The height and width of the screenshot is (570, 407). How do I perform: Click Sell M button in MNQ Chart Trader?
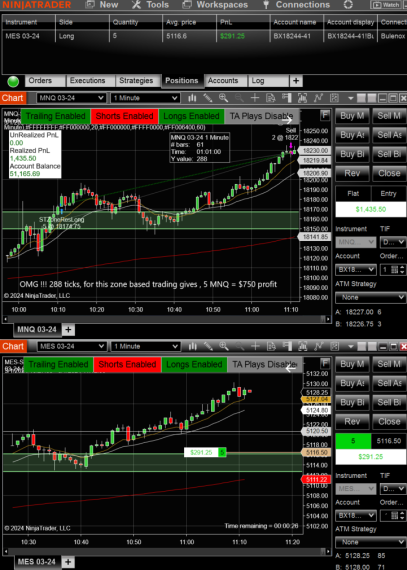point(389,116)
